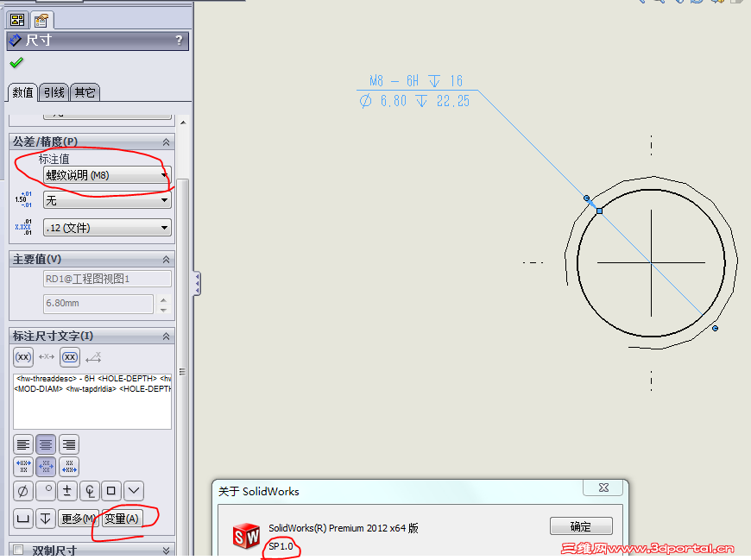Insert the centerline symbol
The height and width of the screenshot is (560, 751).
click(90, 491)
